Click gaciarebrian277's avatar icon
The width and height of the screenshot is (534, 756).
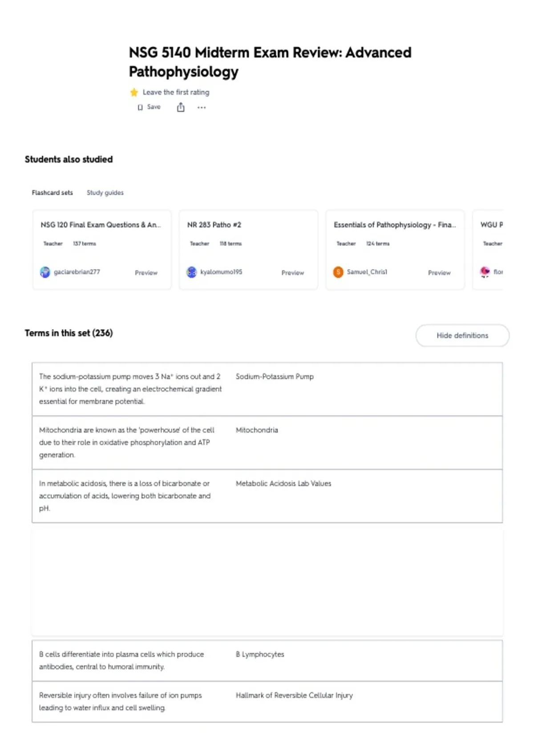[45, 272]
